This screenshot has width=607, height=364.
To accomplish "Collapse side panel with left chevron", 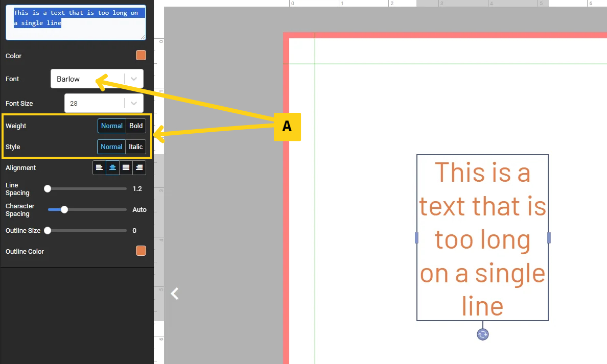I will (175, 294).
